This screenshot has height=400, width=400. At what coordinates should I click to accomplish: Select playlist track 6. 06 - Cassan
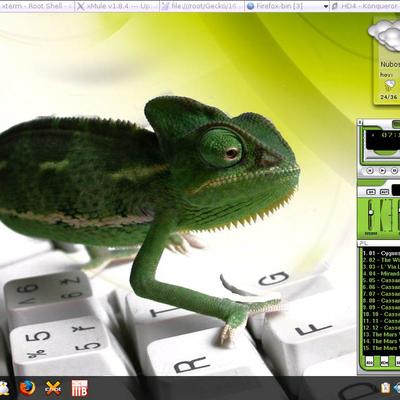click(381, 287)
